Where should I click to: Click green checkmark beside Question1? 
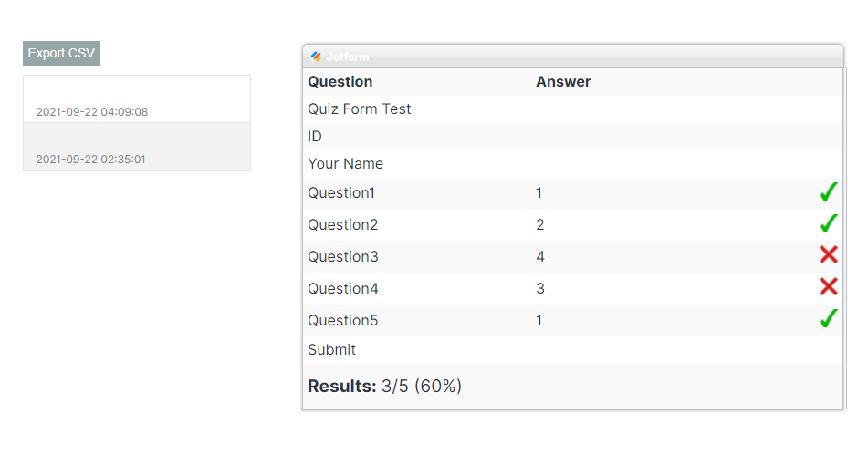pyautogui.click(x=828, y=192)
